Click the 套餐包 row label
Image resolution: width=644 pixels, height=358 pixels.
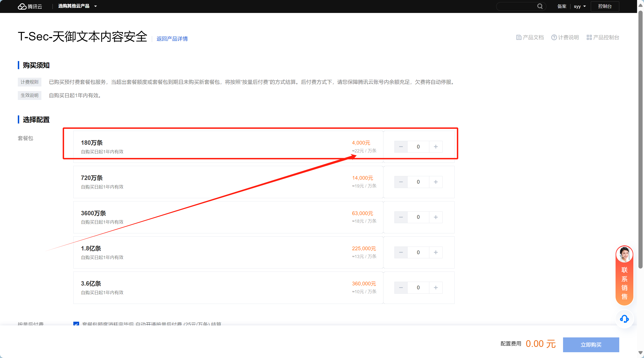click(x=25, y=138)
